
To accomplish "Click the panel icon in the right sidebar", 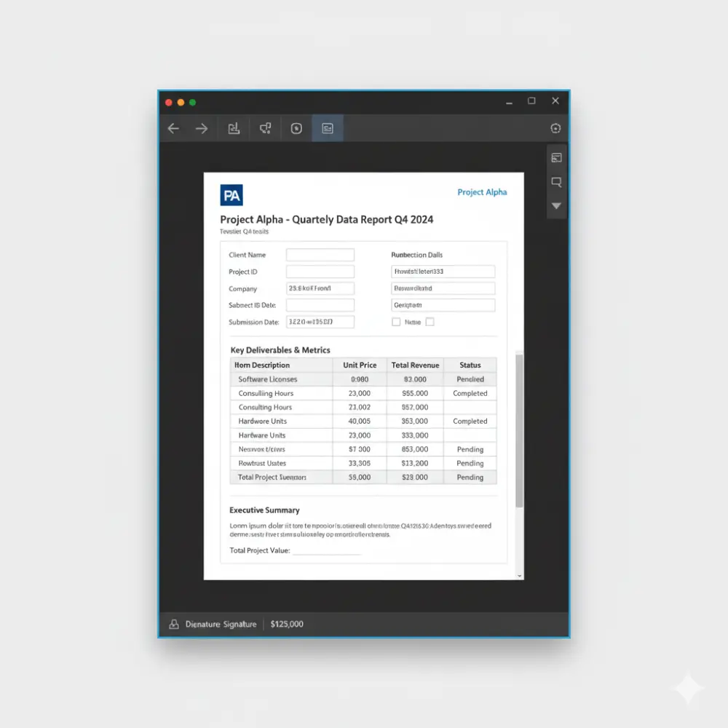I will coord(556,157).
